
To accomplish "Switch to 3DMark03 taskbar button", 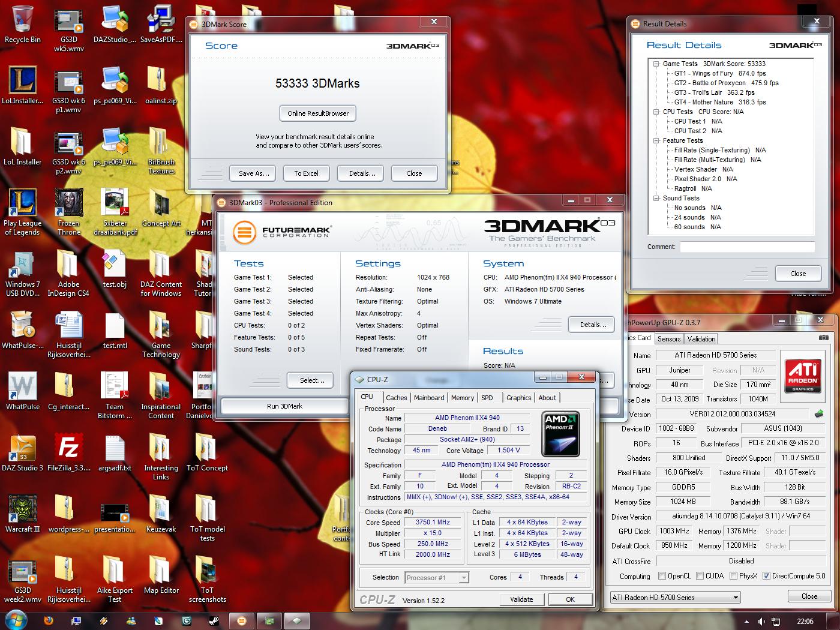I will point(242,622).
